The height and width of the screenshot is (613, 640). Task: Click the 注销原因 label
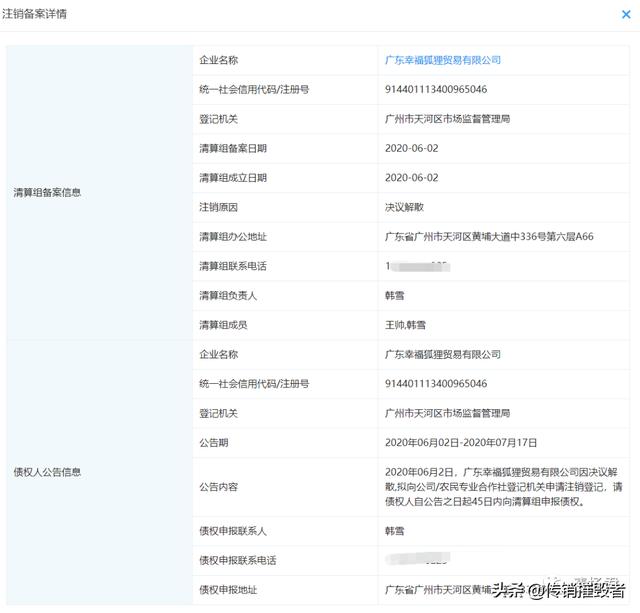click(x=218, y=207)
